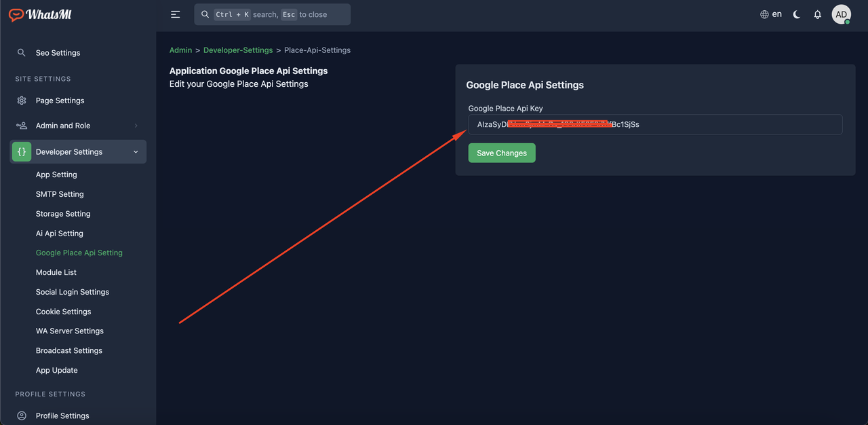Focus the Google Place Api Key field

click(x=655, y=124)
